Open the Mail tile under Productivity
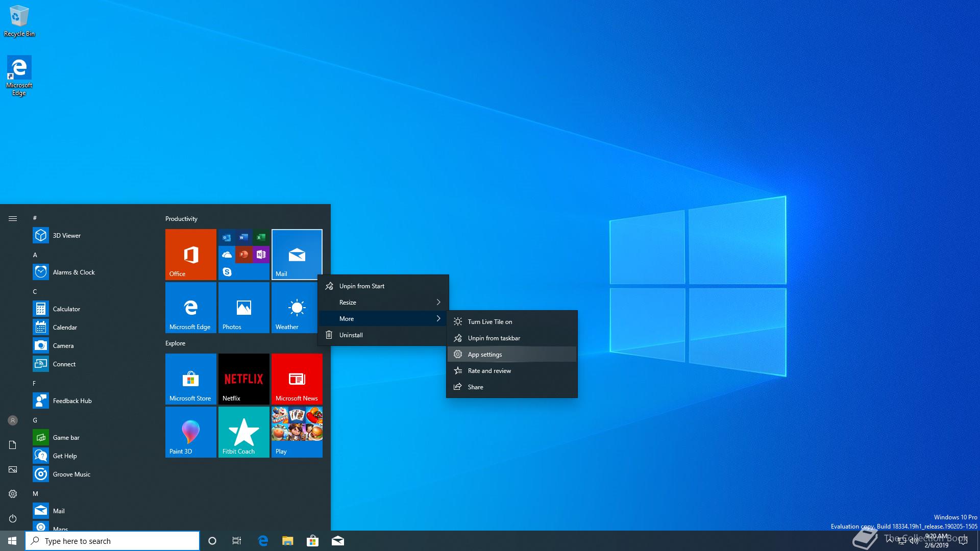Viewport: 980px width, 551px height. [297, 255]
